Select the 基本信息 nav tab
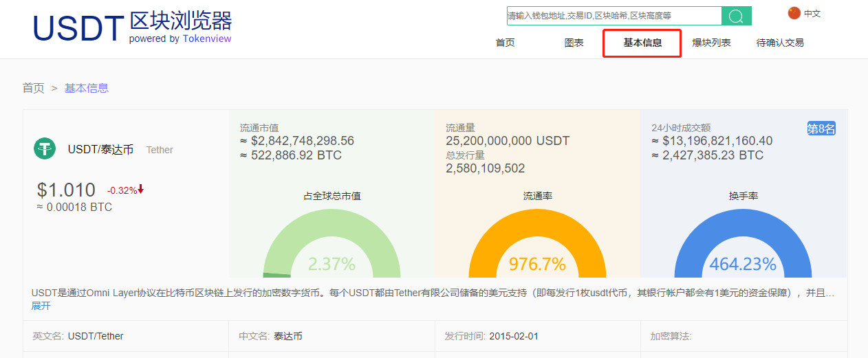 [x=642, y=43]
